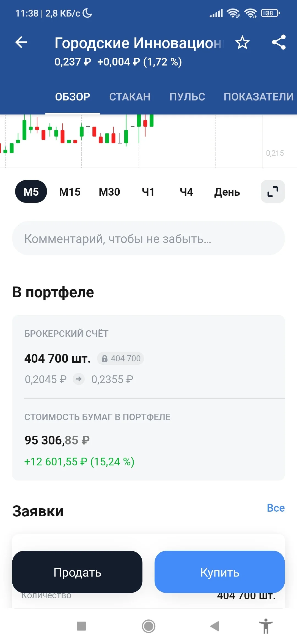Select the Ч1 chart interval

point(148,192)
